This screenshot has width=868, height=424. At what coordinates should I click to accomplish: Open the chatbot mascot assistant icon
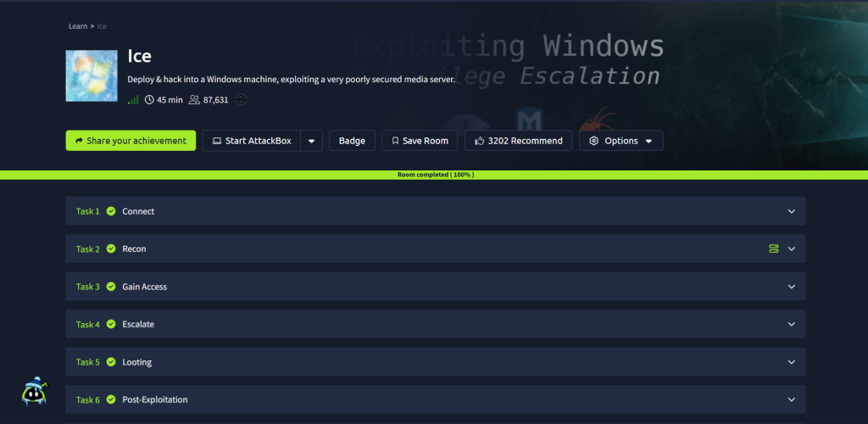(x=33, y=391)
